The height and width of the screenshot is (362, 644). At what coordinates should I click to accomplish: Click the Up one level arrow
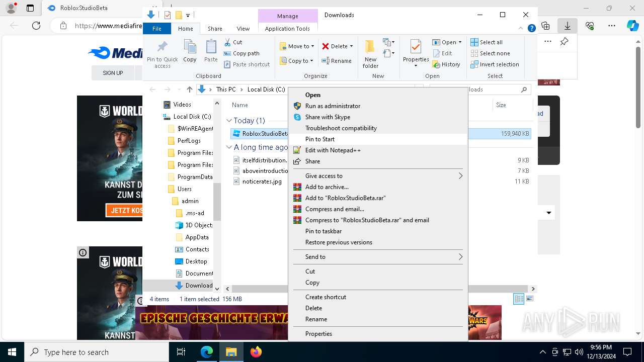pyautogui.click(x=189, y=89)
